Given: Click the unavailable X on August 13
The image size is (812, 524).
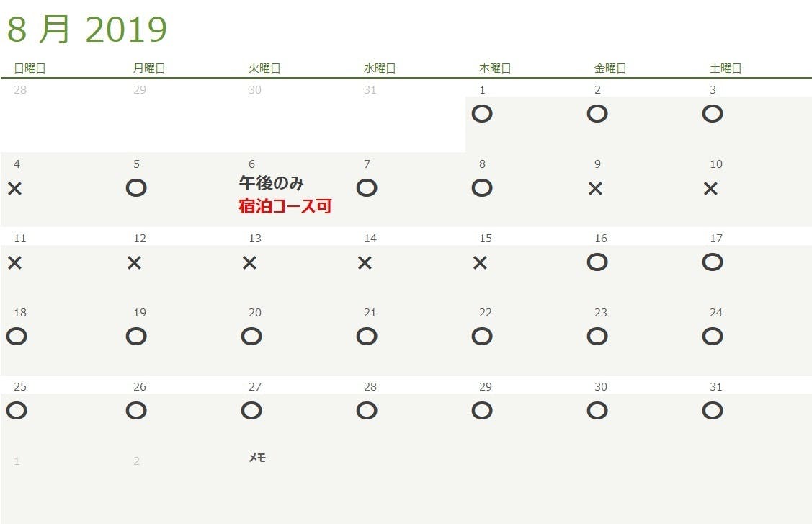Looking at the screenshot, I should (250, 263).
